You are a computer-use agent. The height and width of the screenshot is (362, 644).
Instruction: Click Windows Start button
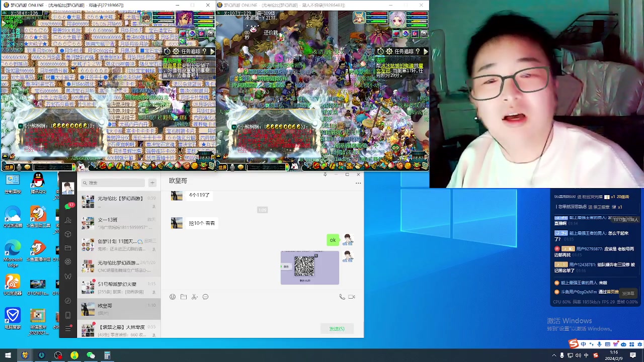point(8,355)
